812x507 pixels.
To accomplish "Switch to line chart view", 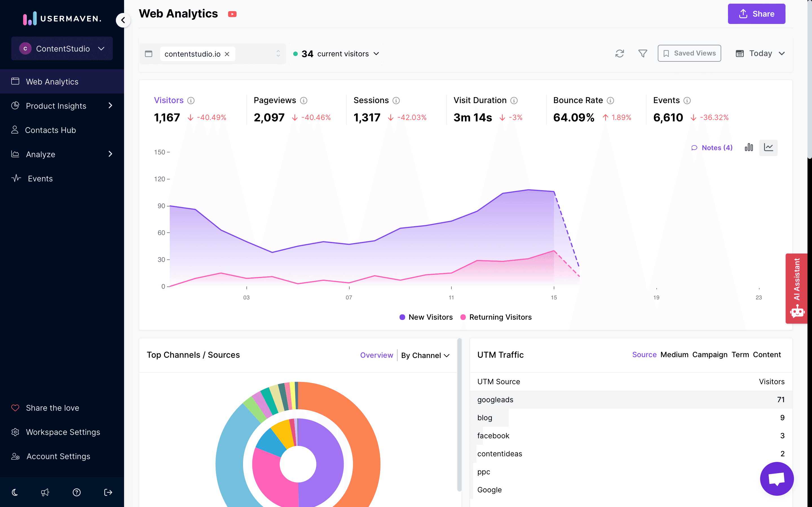I will tap(769, 147).
